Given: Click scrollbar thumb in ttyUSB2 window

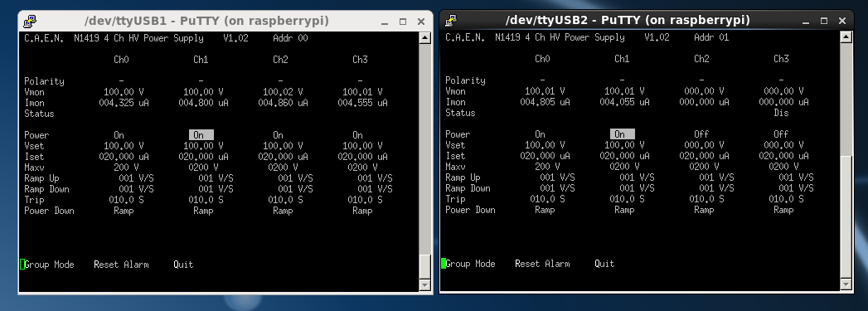Looking at the screenshot, I should click(846, 217).
